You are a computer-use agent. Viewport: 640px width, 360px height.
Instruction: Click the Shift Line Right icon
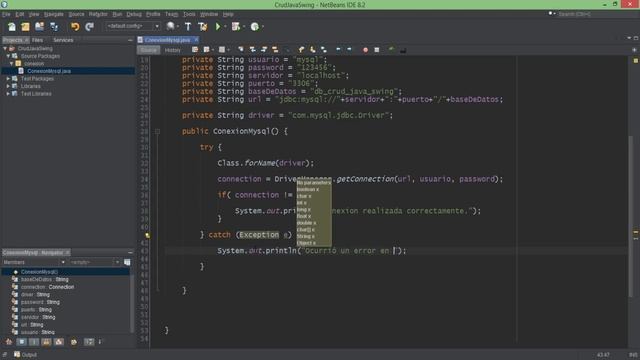pos(349,50)
